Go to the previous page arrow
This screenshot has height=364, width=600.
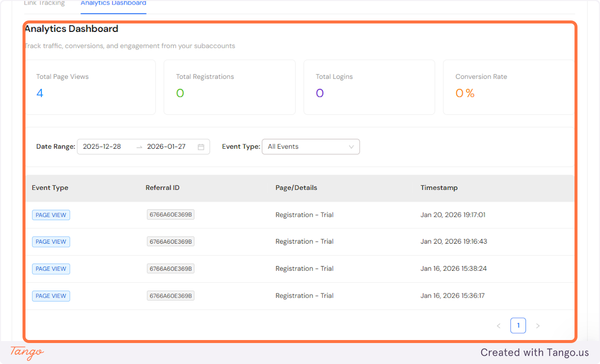[x=498, y=326]
